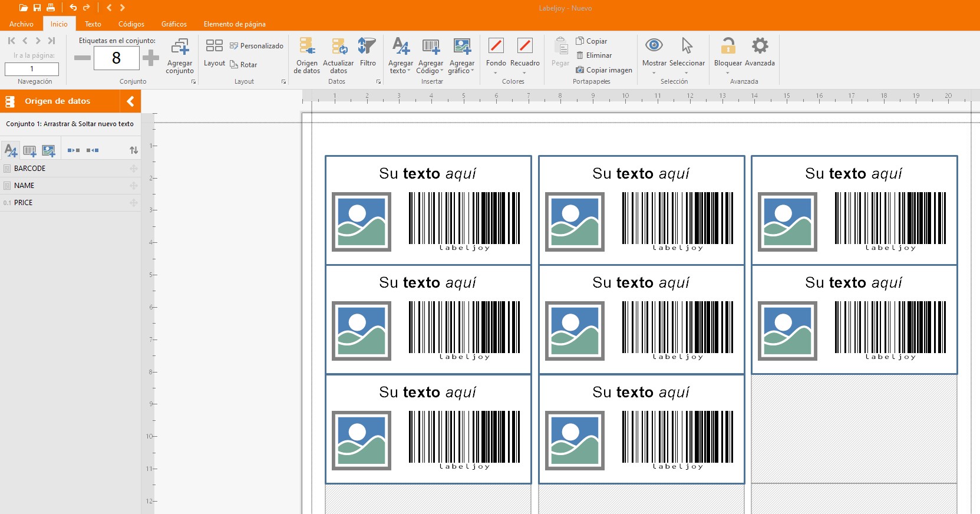Viewport: 980px width, 514px height.
Task: Collapse the Origen de datos panel
Action: pos(130,101)
